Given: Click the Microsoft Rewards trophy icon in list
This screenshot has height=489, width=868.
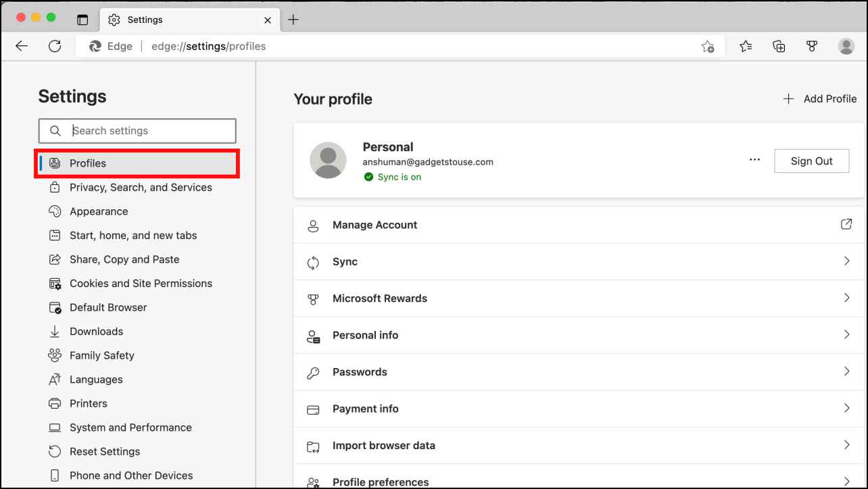Looking at the screenshot, I should click(313, 299).
